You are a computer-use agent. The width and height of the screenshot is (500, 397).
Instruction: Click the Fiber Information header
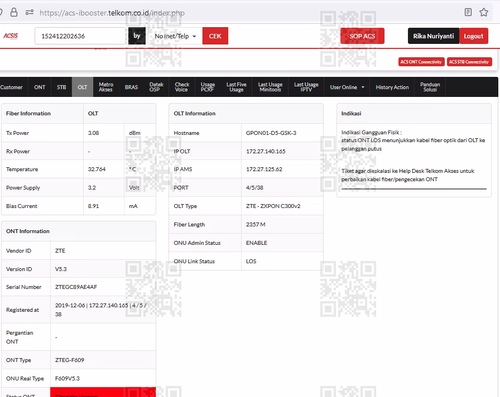click(x=28, y=114)
